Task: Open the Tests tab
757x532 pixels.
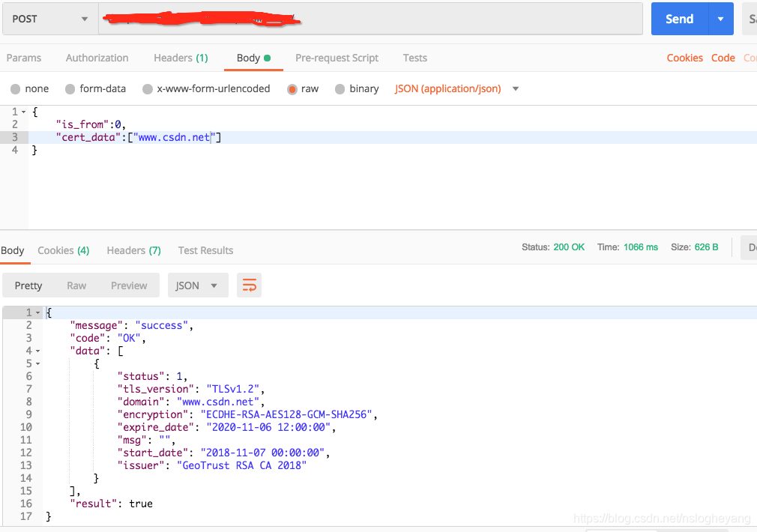Action: point(414,58)
